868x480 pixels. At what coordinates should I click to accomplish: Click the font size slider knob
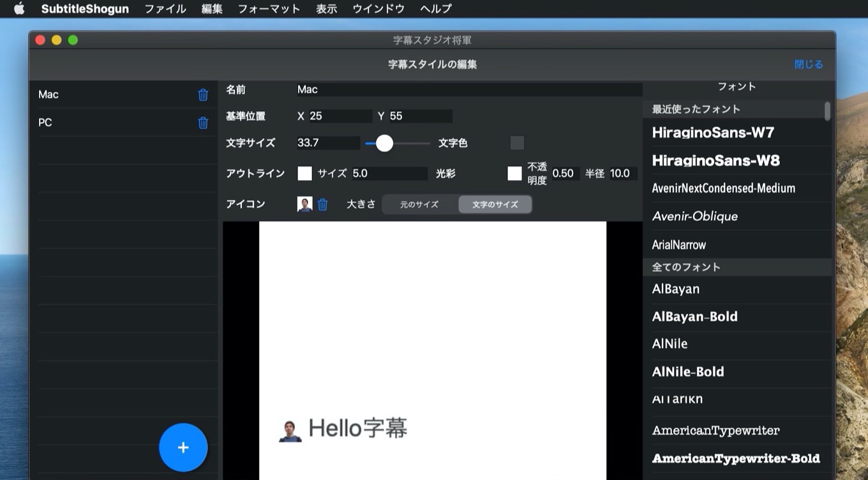click(384, 143)
